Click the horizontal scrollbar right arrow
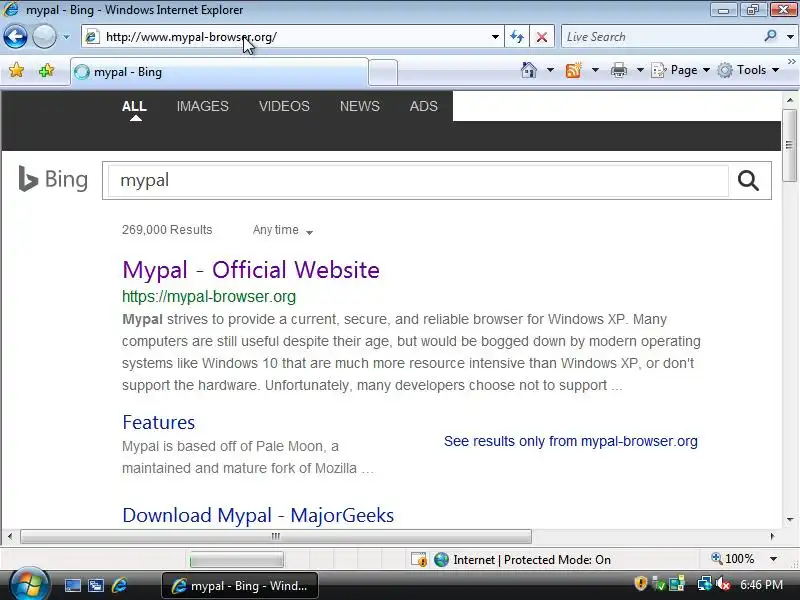 [772, 536]
